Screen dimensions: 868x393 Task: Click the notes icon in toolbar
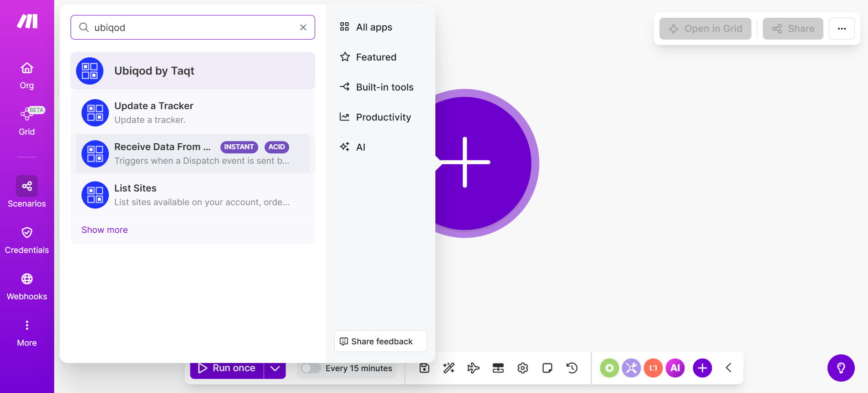click(547, 368)
